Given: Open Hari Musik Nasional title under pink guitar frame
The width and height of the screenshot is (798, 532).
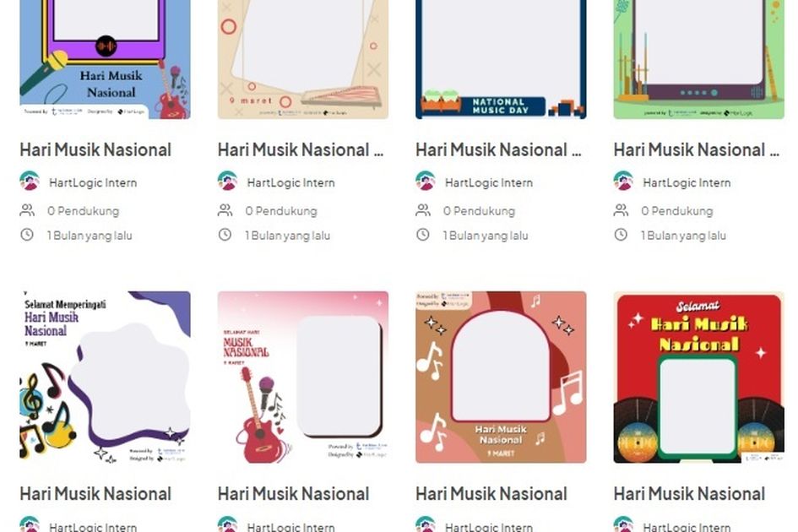Looking at the screenshot, I should pos(294,494).
